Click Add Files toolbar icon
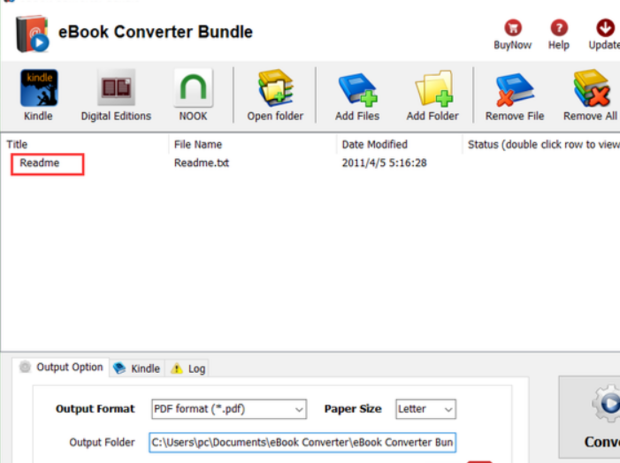The image size is (620, 463). [x=358, y=90]
